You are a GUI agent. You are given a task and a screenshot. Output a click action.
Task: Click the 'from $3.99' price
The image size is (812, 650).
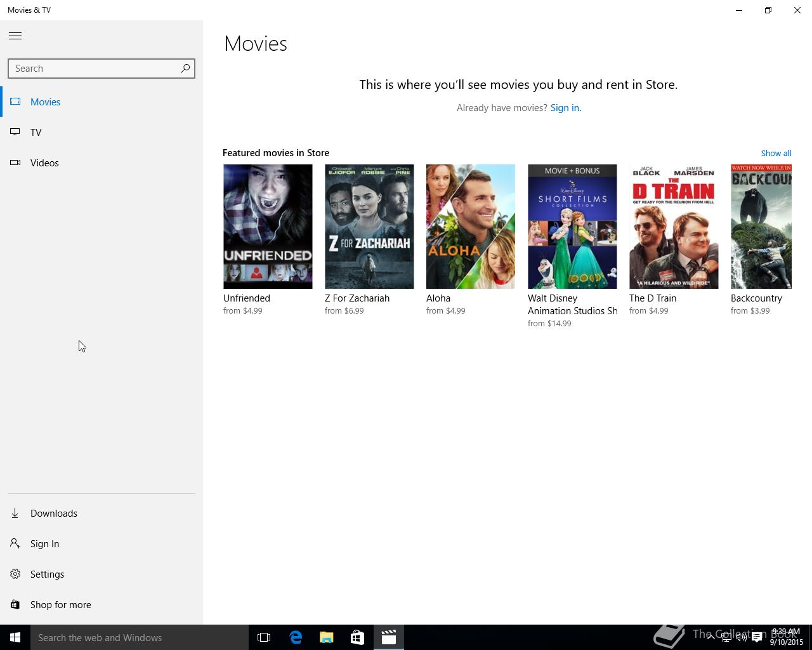tap(750, 311)
